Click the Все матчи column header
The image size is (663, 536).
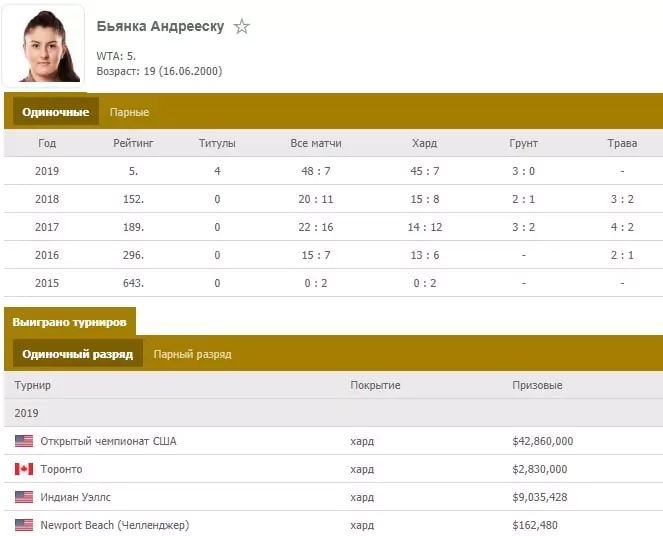coord(316,143)
